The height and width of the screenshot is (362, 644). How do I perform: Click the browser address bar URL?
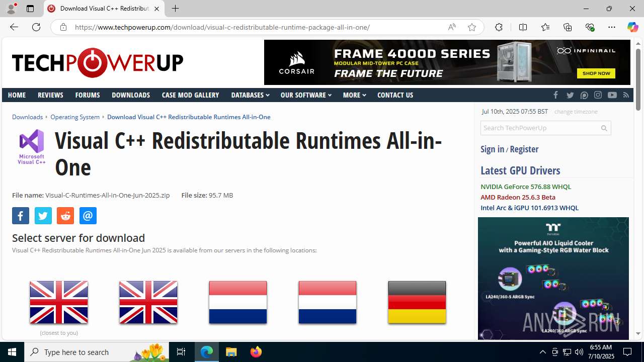[222, 27]
